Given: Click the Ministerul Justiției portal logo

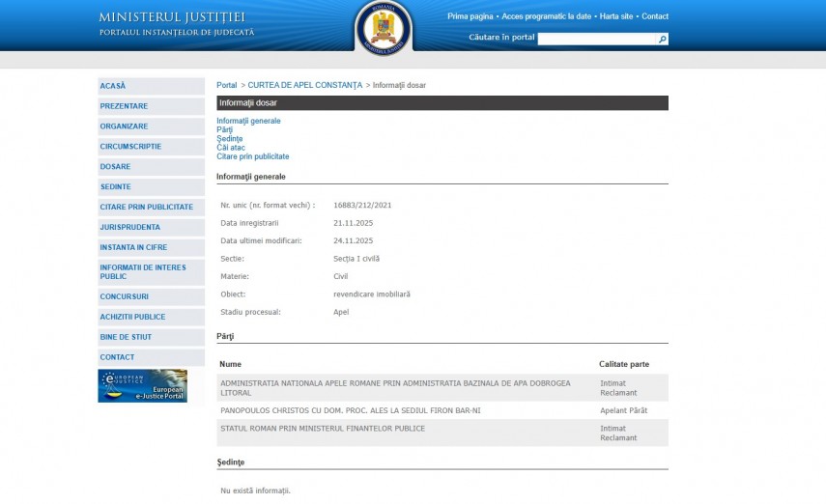Looking at the screenshot, I should [176, 24].
